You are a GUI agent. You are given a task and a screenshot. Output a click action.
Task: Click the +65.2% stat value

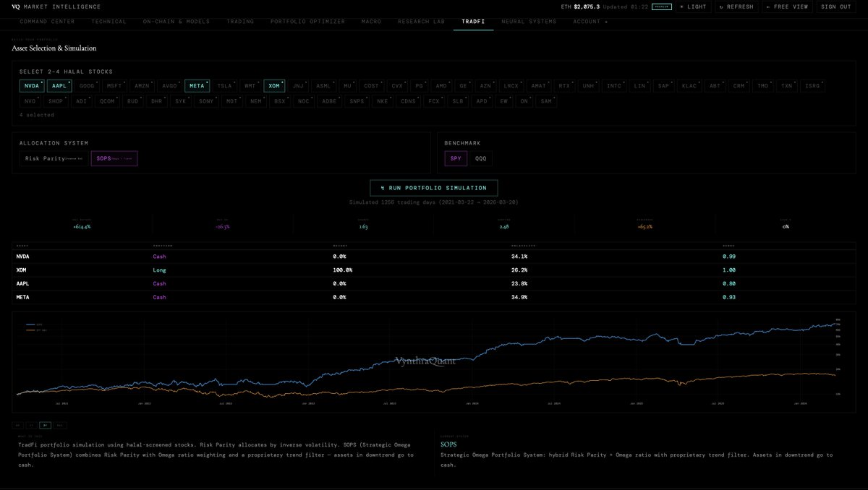645,226
